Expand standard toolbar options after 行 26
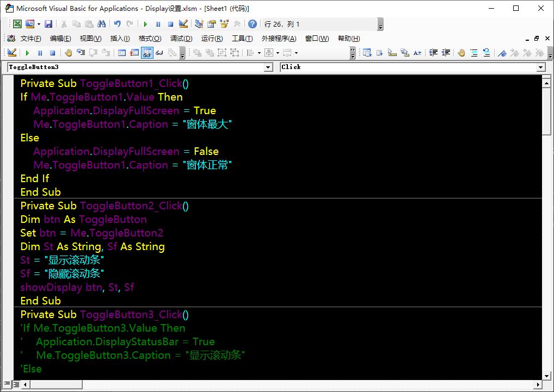Viewport: 554px width, 392px height. point(380,24)
